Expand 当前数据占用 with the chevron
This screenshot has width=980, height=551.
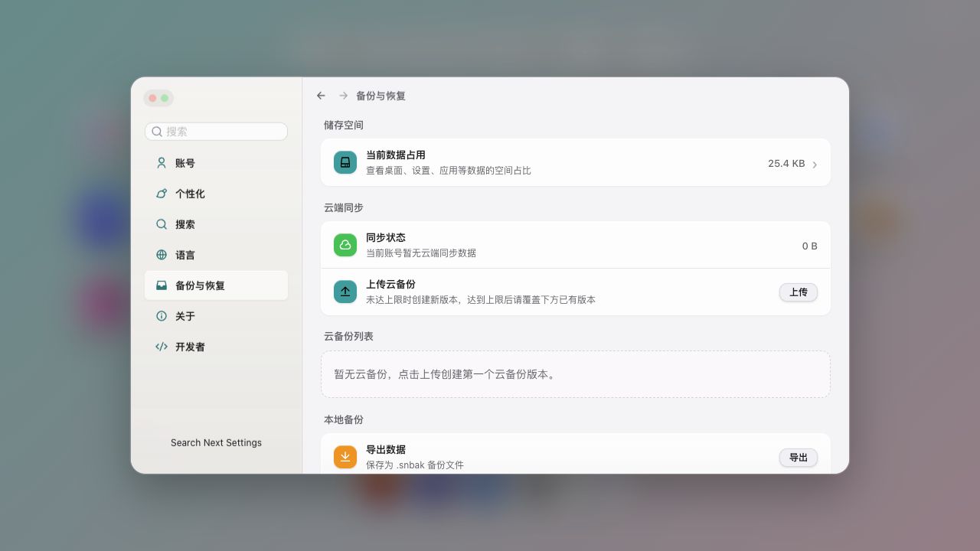pyautogui.click(x=815, y=165)
